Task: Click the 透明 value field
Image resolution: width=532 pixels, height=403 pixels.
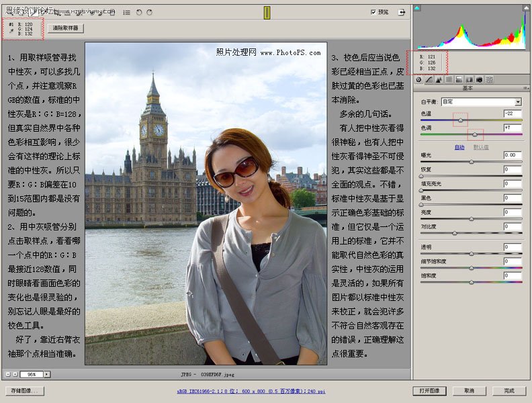Action: pos(513,247)
